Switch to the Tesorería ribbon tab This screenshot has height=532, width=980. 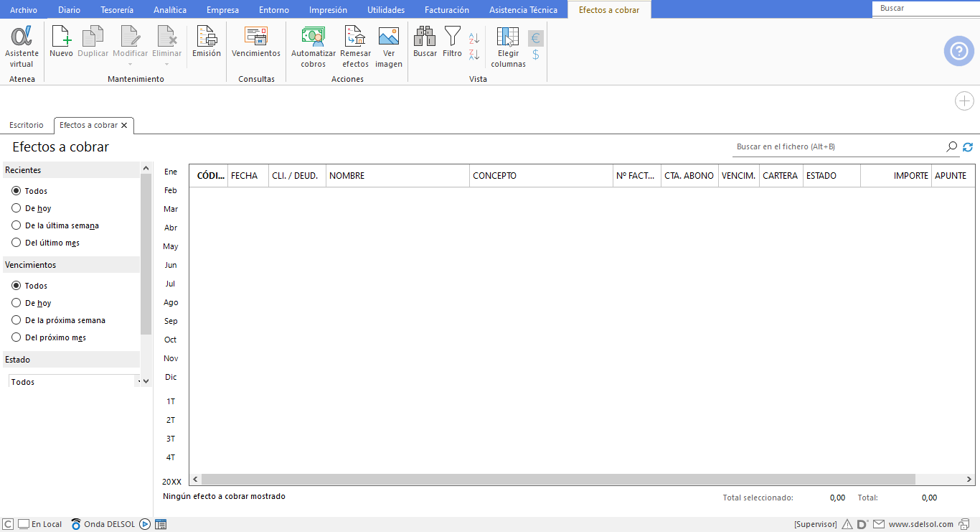[117, 10]
